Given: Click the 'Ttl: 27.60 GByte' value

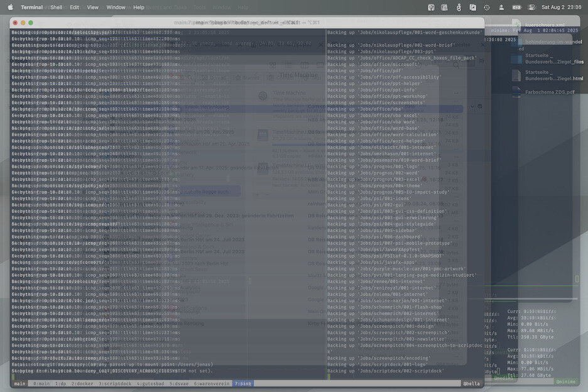Looking at the screenshot, I should [529, 375].
